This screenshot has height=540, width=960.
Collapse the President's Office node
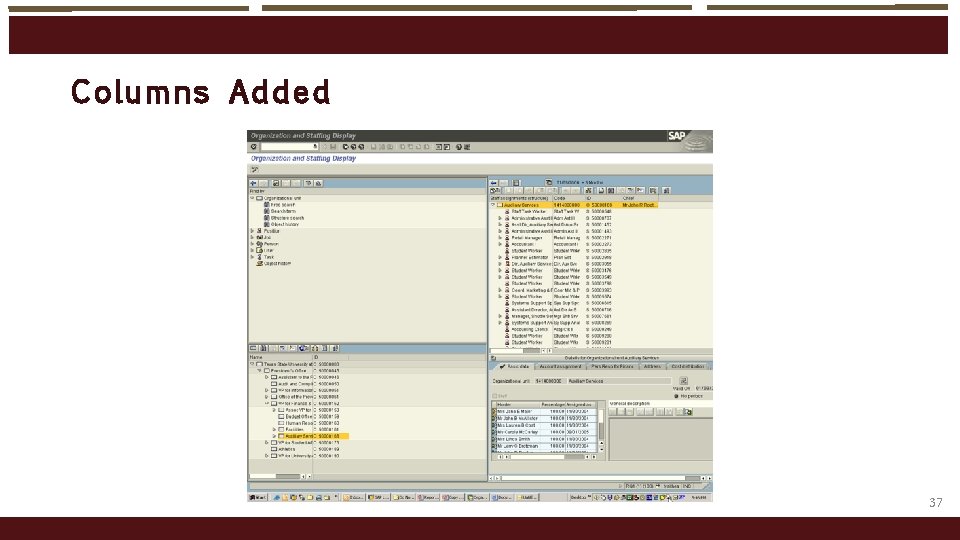point(259,370)
